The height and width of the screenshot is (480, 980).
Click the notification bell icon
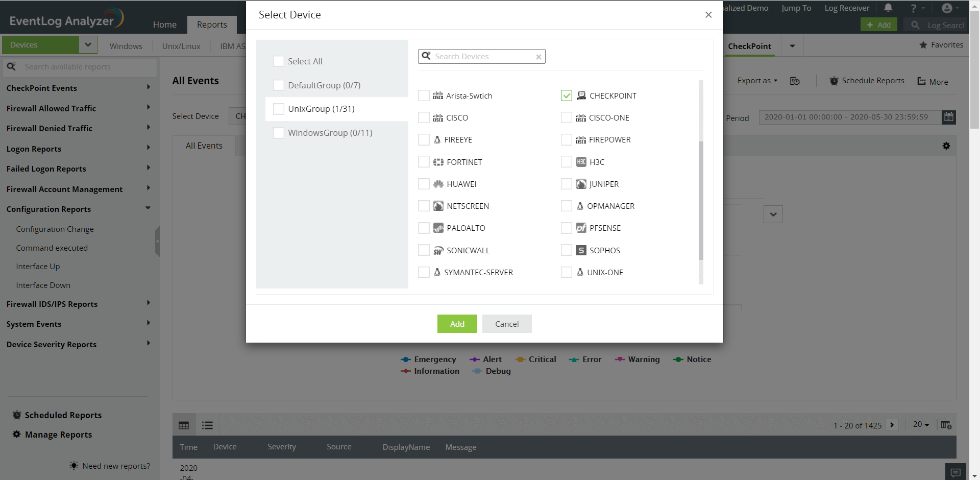pos(888,8)
